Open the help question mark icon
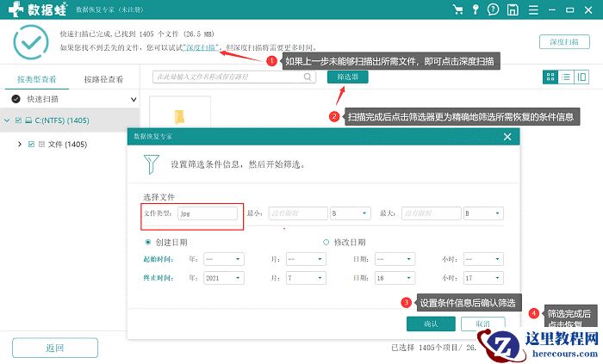Image resolution: width=603 pixels, height=364 pixels. tap(493, 9)
